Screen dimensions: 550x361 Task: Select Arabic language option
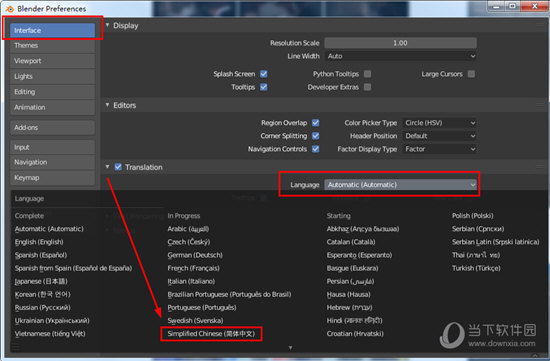[x=188, y=229]
